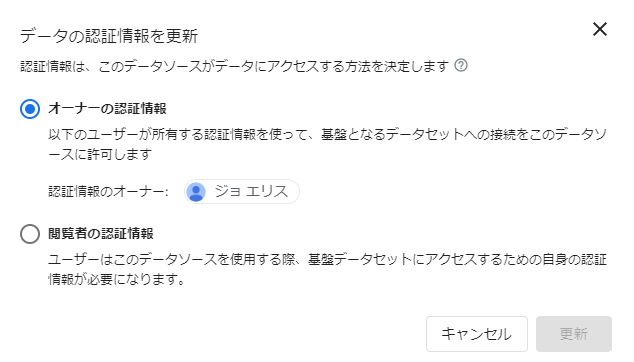634x362 pixels.
Task: Select the 閲覧者の認証情報 radio button
Action: pos(30,234)
